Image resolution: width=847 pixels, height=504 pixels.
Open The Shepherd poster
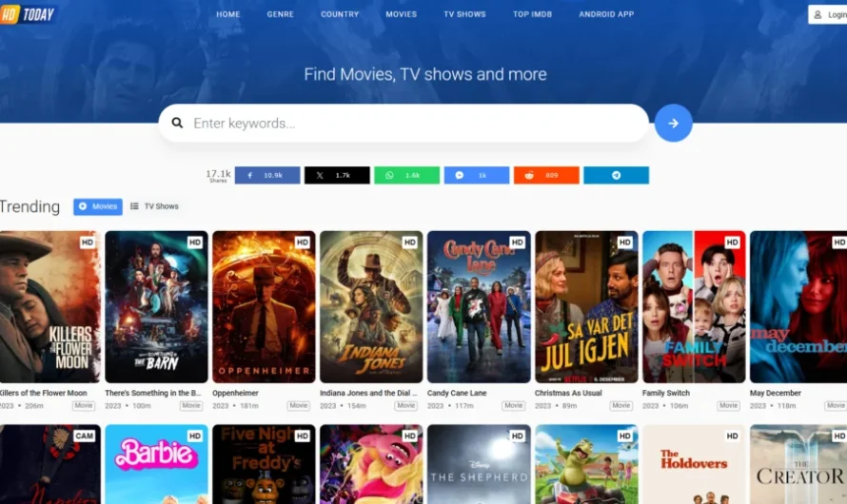pos(479,465)
